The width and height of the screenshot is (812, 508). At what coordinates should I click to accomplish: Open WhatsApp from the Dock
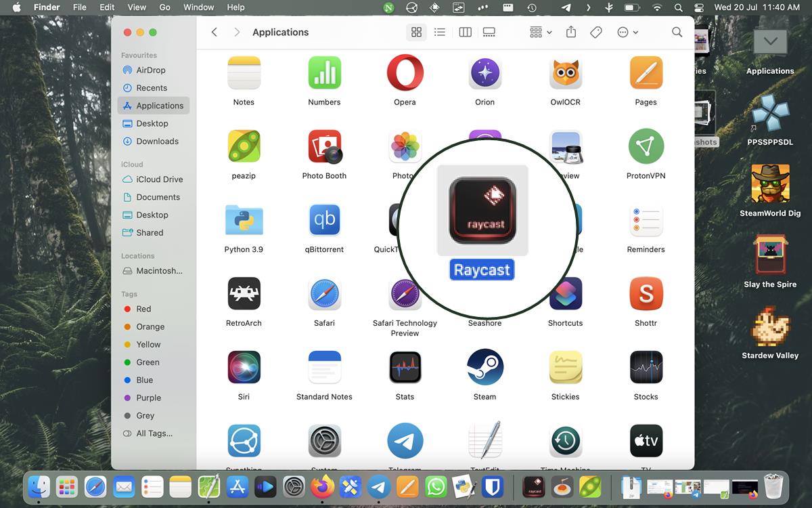pyautogui.click(x=436, y=486)
